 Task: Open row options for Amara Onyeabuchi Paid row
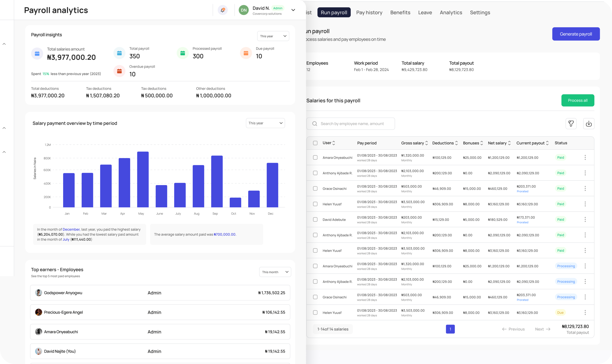click(x=585, y=158)
